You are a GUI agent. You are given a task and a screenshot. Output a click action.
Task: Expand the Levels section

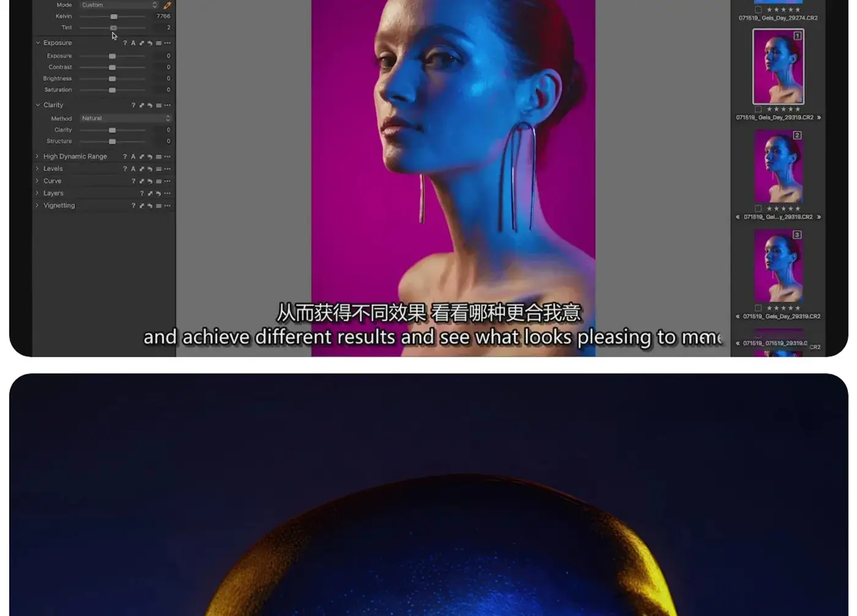pyautogui.click(x=37, y=169)
